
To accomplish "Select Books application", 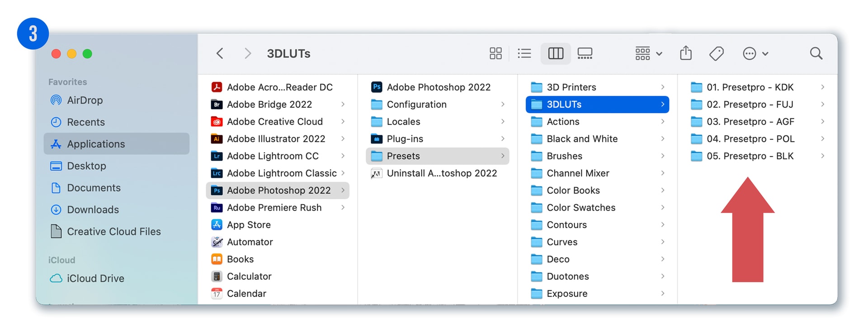I will pos(278,259).
